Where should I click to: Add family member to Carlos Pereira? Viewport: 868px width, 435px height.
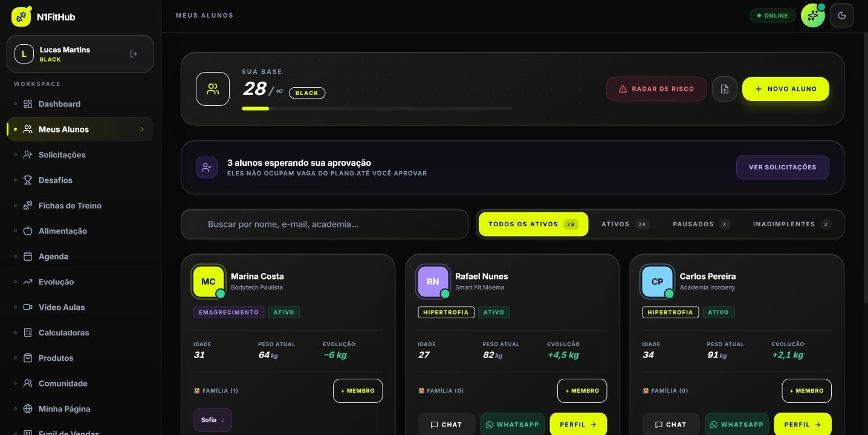click(x=806, y=391)
